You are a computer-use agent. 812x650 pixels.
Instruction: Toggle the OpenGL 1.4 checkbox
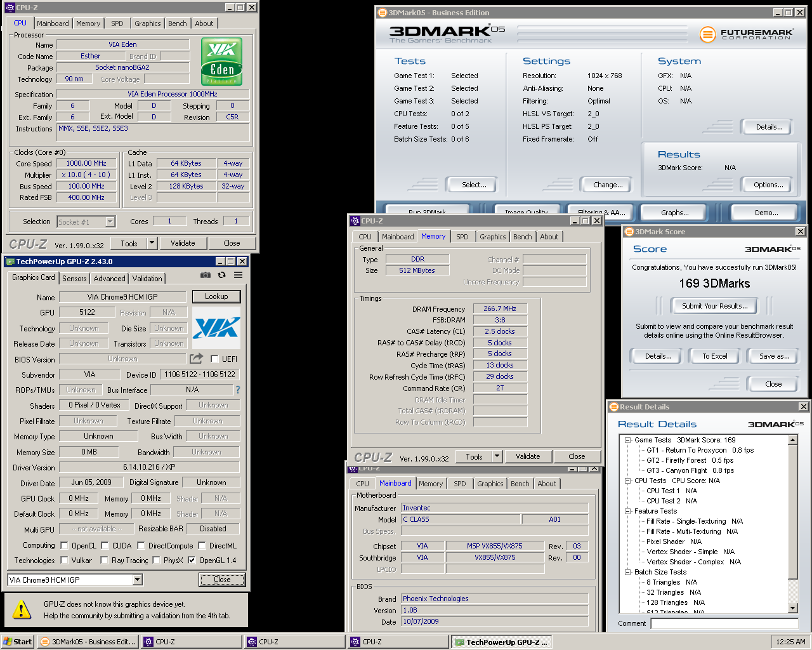point(192,560)
